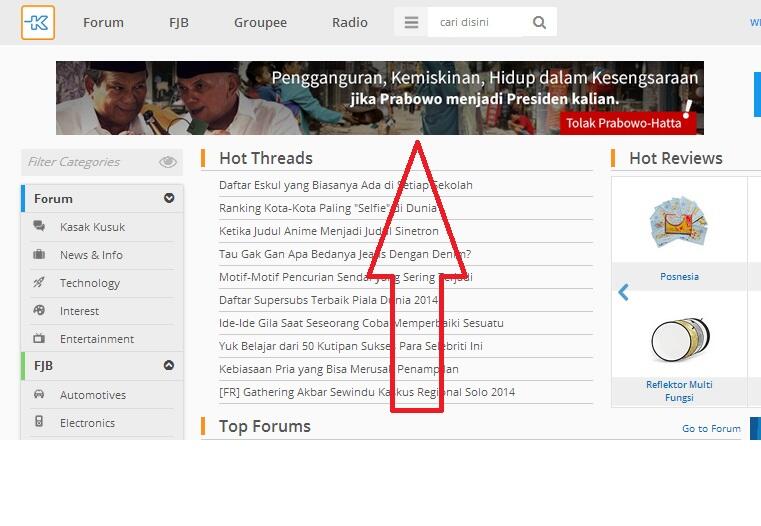The width and height of the screenshot is (761, 526).
Task: Click the Automotives car icon
Action: [x=39, y=394]
